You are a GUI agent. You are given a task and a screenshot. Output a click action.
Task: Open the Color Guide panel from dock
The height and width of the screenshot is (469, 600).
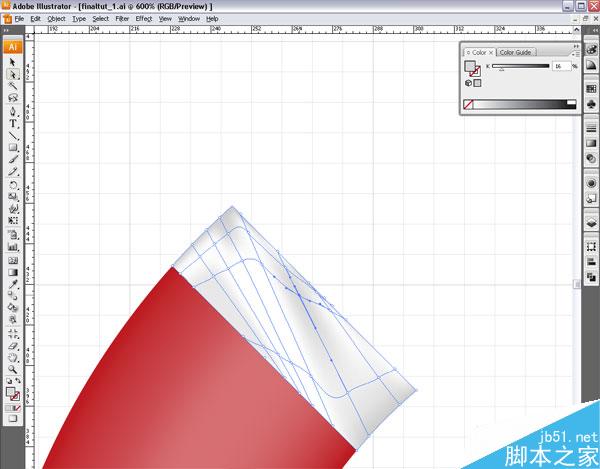click(x=591, y=65)
